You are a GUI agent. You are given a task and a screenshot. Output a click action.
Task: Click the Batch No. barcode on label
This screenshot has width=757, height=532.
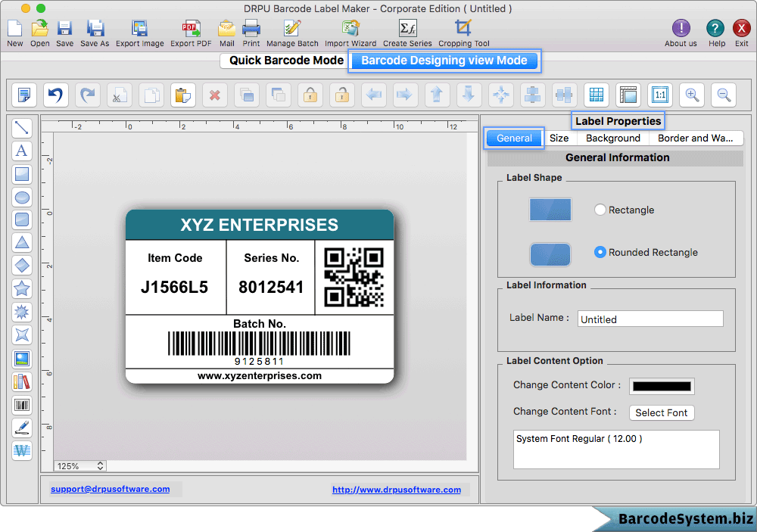pyautogui.click(x=259, y=344)
